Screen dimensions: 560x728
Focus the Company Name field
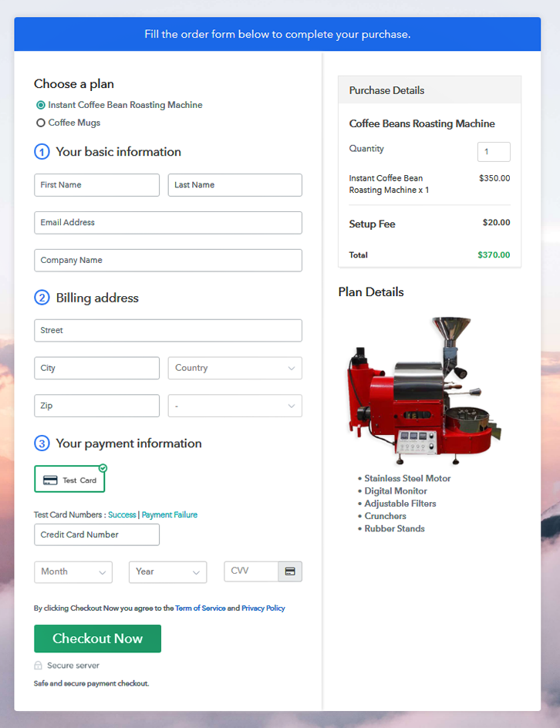pos(168,260)
